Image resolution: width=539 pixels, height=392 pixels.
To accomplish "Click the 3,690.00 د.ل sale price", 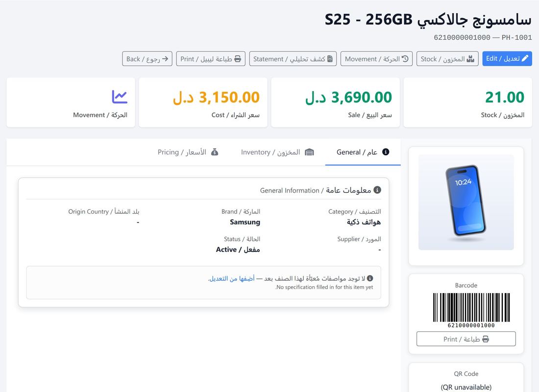I will point(348,98).
